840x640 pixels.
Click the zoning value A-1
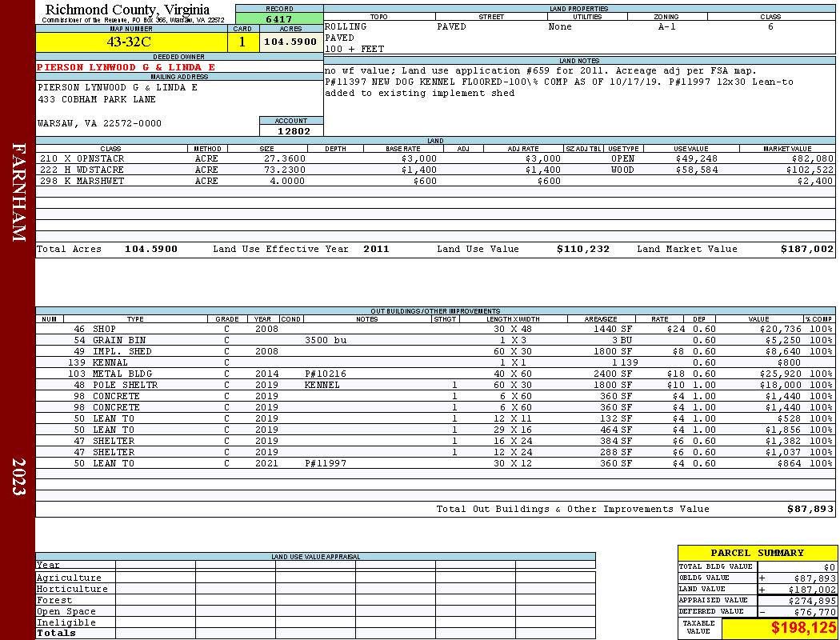[666, 26]
